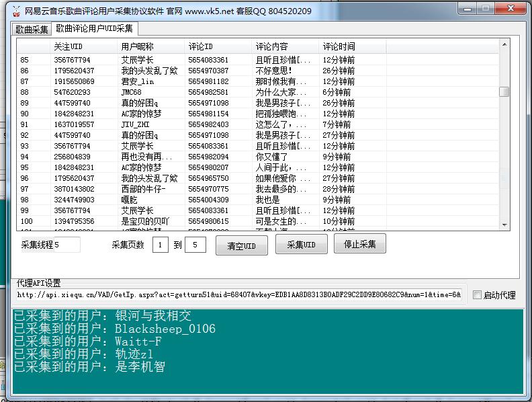The width and height of the screenshot is (532, 402).
Task: Click the 用户昵称 column header
Action: [x=150, y=47]
